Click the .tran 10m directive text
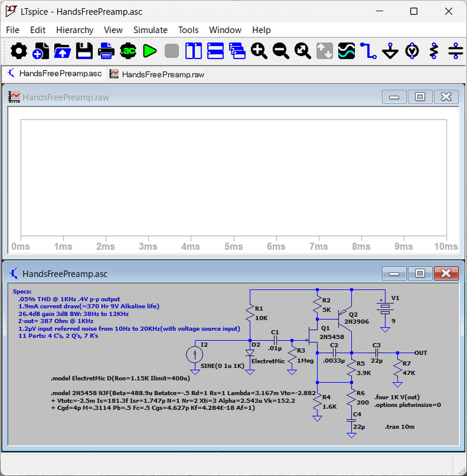This screenshot has height=476, width=467. (400, 426)
